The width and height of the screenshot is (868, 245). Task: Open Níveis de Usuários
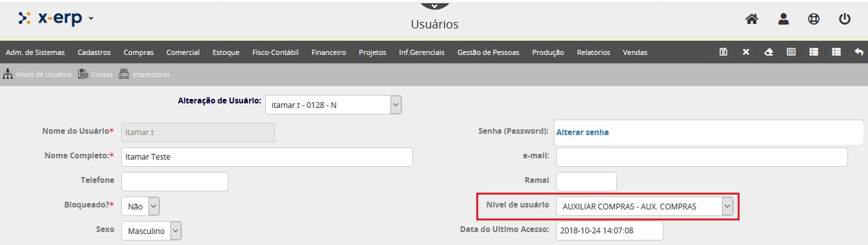pos(37,74)
